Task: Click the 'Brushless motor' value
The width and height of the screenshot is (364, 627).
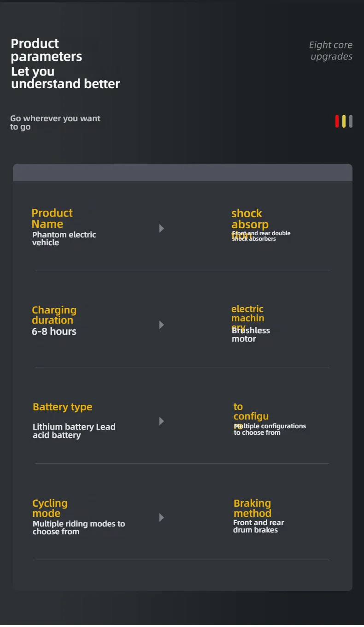Action: [x=251, y=335]
